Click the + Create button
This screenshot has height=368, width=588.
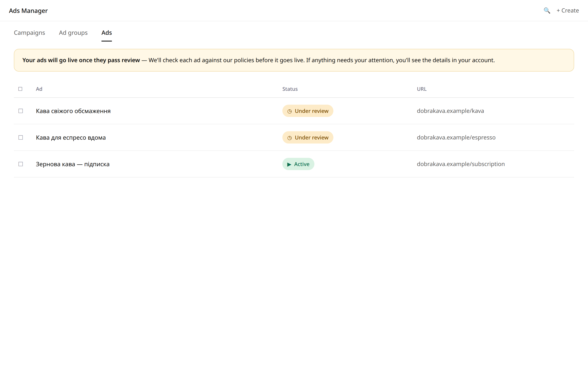tap(568, 10)
